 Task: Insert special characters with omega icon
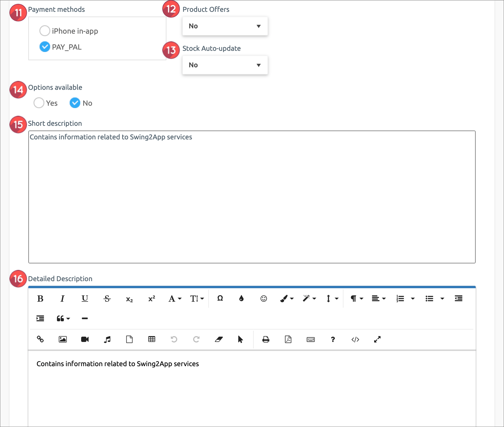pos(220,299)
